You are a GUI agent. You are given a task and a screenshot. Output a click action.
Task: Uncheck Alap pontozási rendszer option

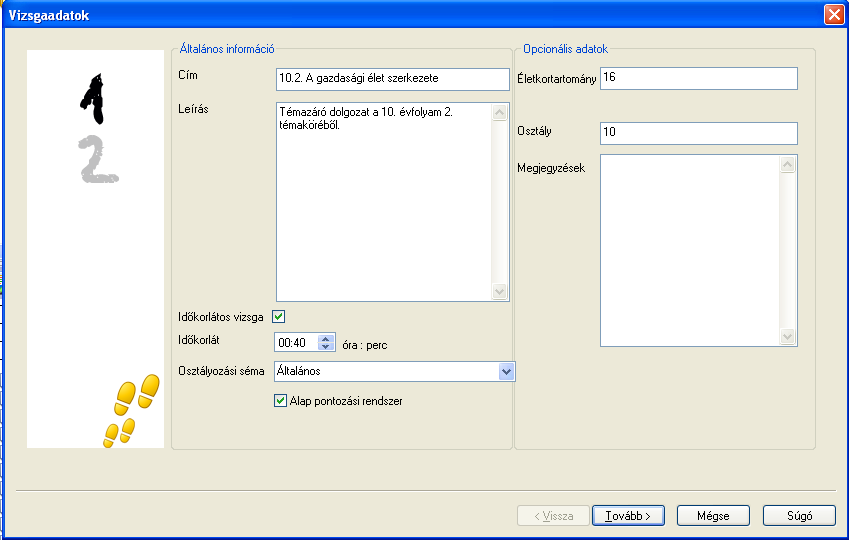click(x=281, y=401)
